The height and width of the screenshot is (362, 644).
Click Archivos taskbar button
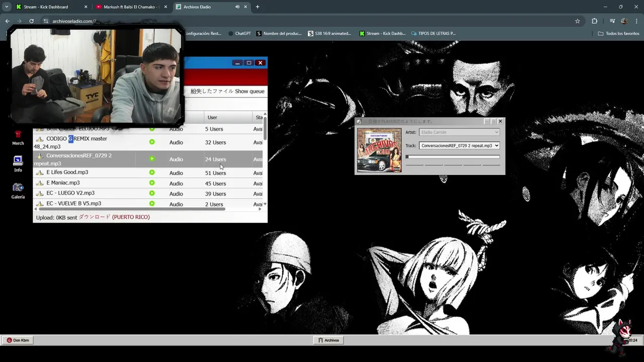(x=329, y=340)
